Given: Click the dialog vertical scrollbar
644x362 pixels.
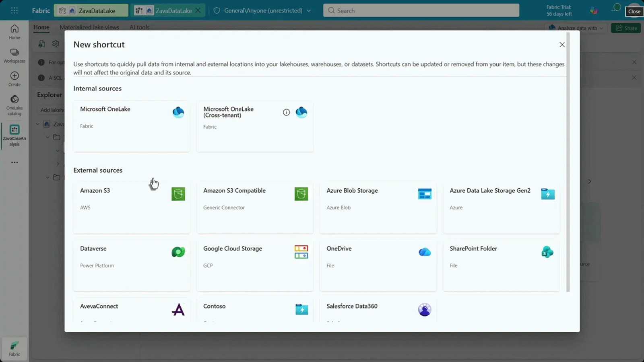Looking at the screenshot, I should (x=568, y=162).
